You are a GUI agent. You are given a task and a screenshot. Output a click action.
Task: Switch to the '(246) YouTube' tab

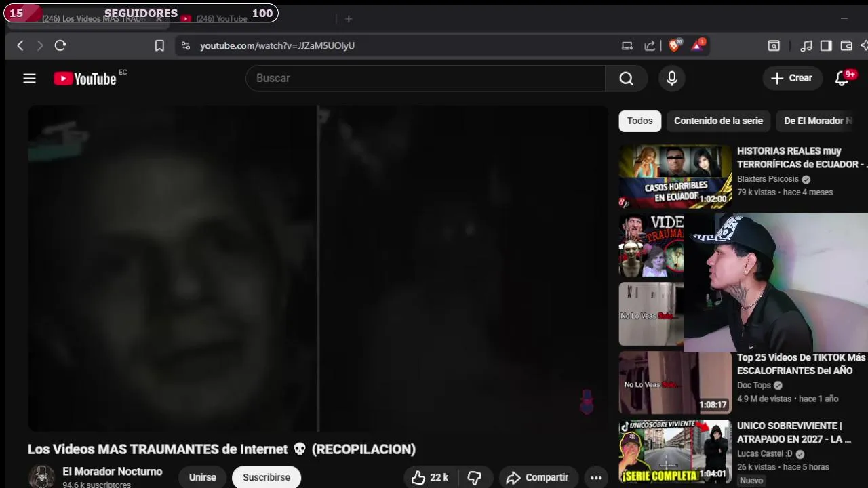(x=222, y=19)
